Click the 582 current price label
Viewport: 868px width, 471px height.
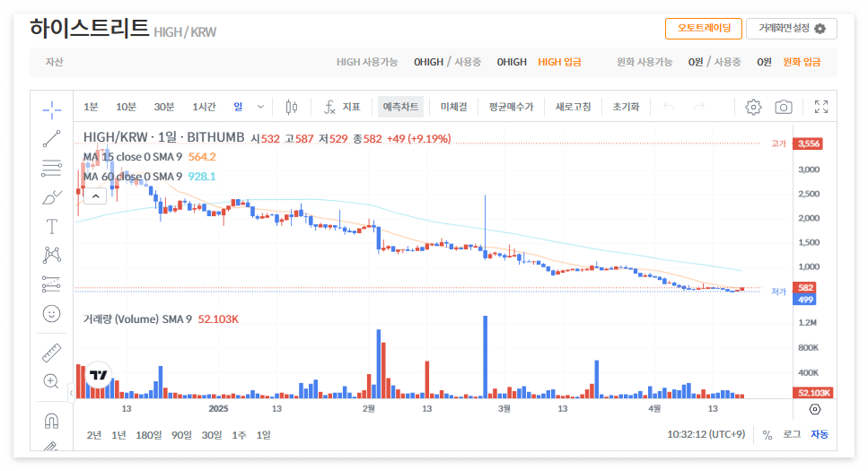pos(805,288)
